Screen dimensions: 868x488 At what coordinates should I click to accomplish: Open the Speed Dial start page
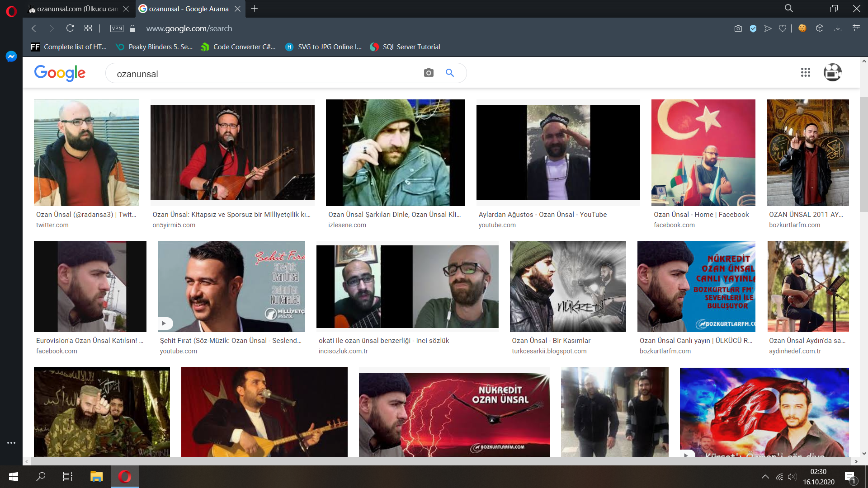tap(88, 28)
